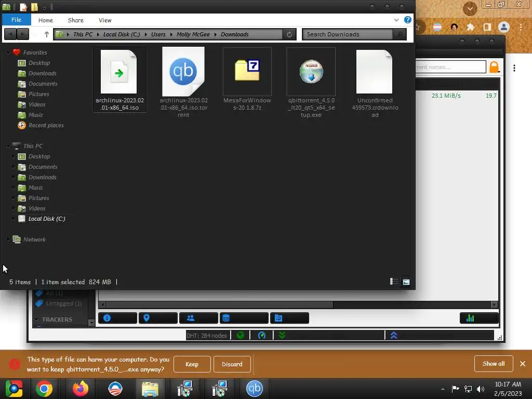532x399 pixels.
Task: Expand the Network tree node
Action: click(7, 240)
